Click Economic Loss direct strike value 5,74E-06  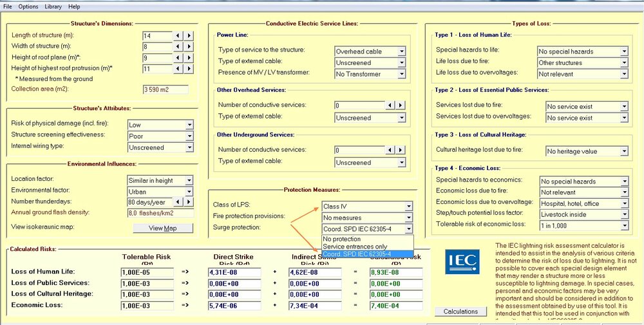[234, 306]
